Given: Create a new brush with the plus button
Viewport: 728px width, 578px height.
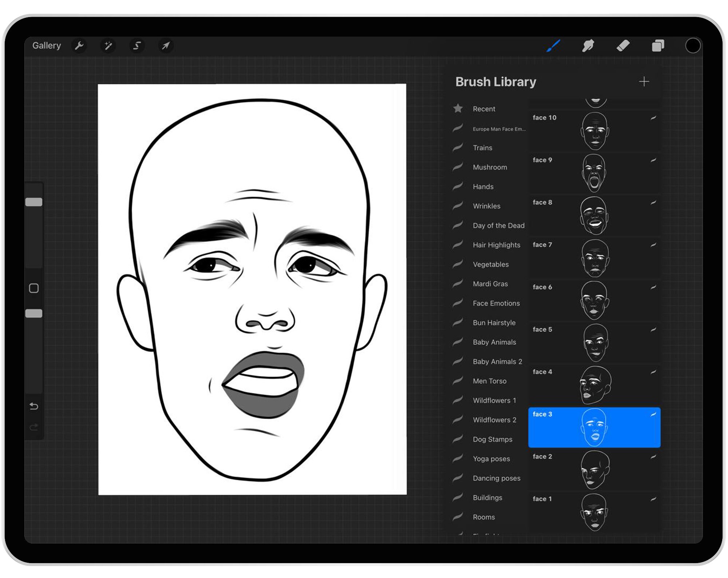Looking at the screenshot, I should pos(644,81).
